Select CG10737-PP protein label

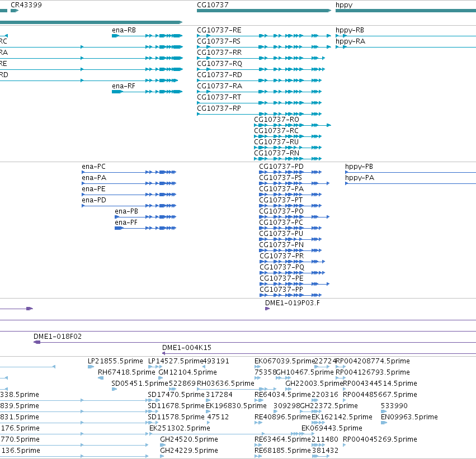pos(281,290)
